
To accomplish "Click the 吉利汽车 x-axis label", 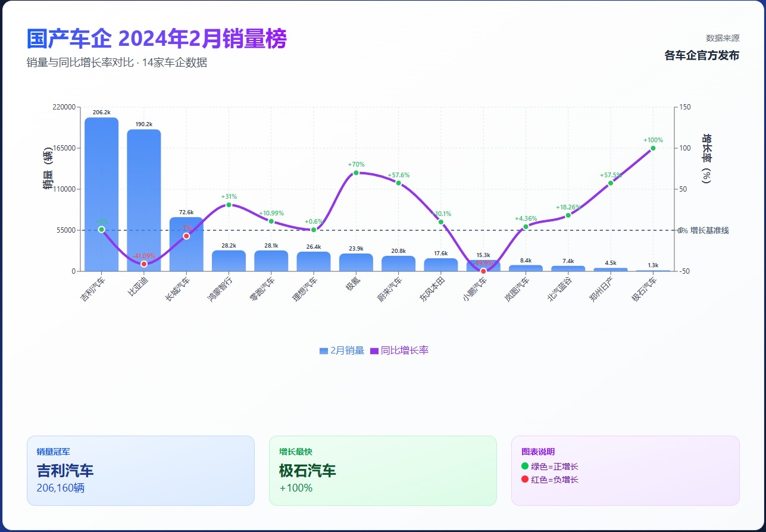I will pos(94,289).
